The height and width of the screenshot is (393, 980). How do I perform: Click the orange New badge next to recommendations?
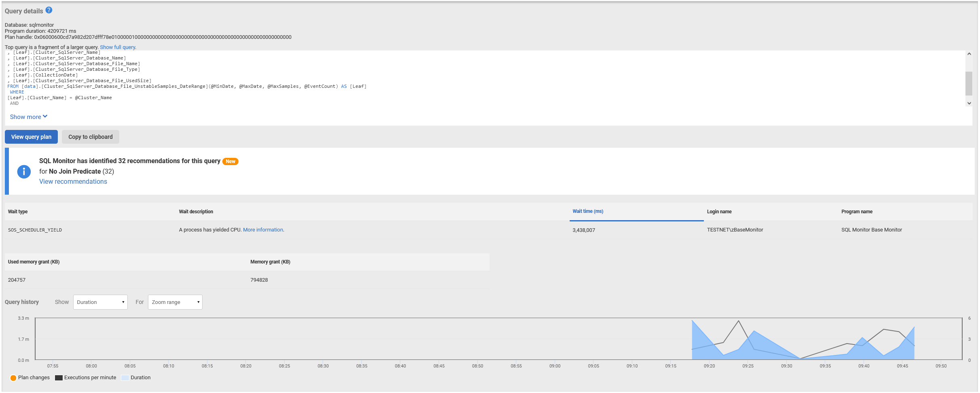[x=230, y=161]
